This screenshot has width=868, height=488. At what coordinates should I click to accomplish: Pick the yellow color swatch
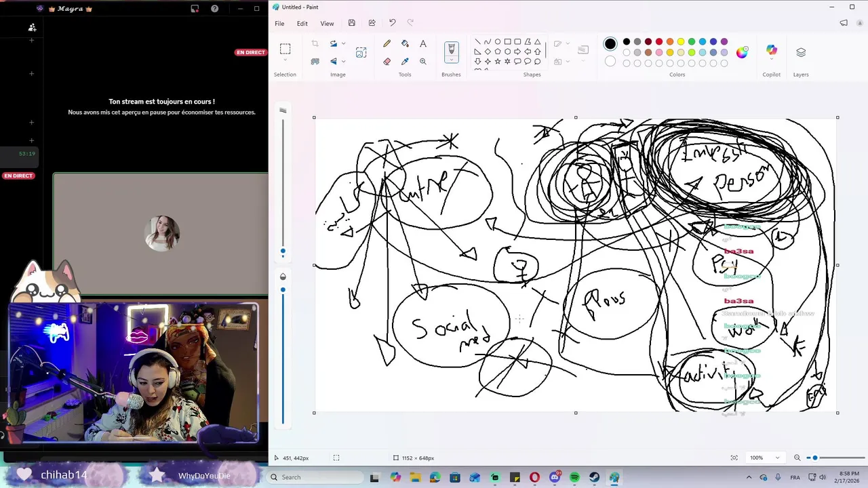(681, 42)
